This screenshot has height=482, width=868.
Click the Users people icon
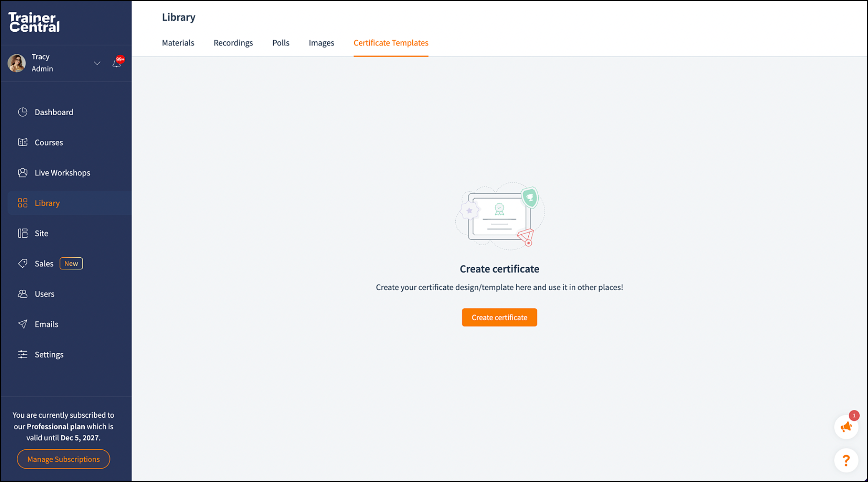[x=23, y=294]
